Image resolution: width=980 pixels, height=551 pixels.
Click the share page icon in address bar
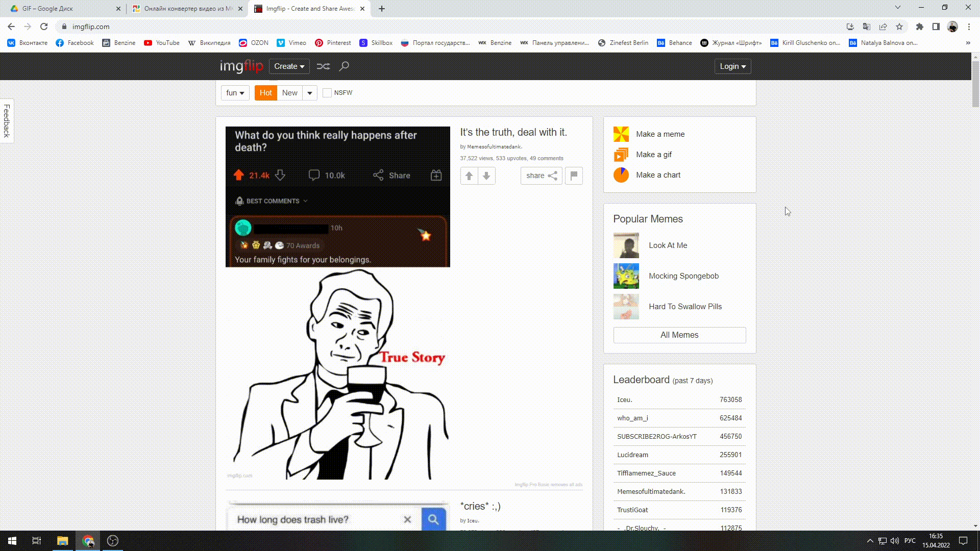pos(883,27)
